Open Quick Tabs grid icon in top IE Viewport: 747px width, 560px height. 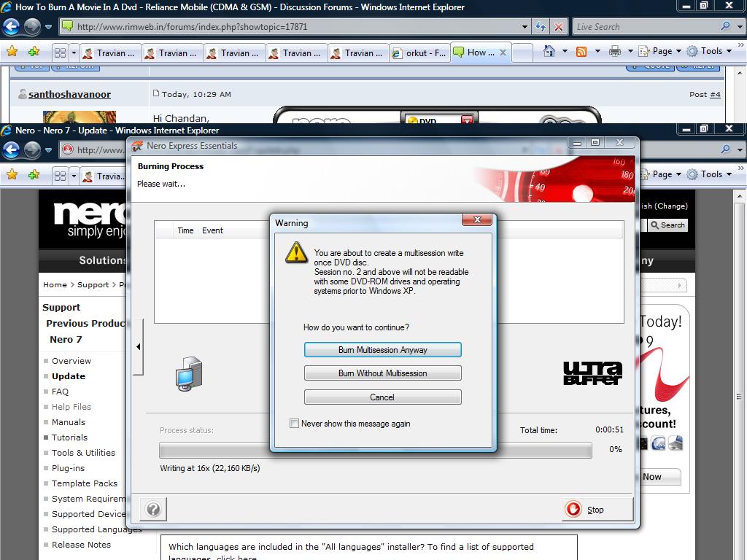60,52
